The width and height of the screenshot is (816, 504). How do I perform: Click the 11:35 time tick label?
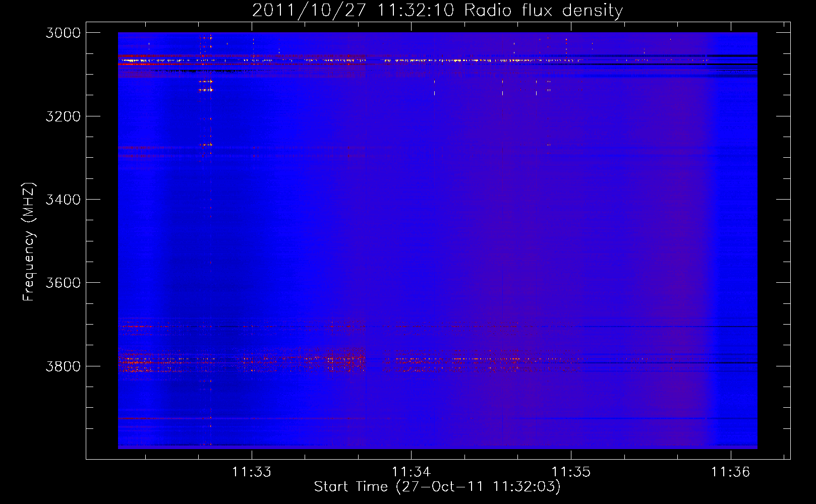click(571, 472)
